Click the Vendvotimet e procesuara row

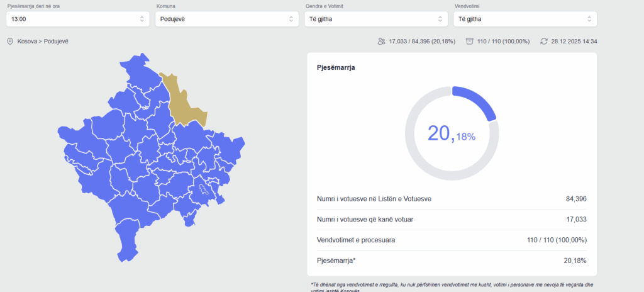click(x=452, y=240)
